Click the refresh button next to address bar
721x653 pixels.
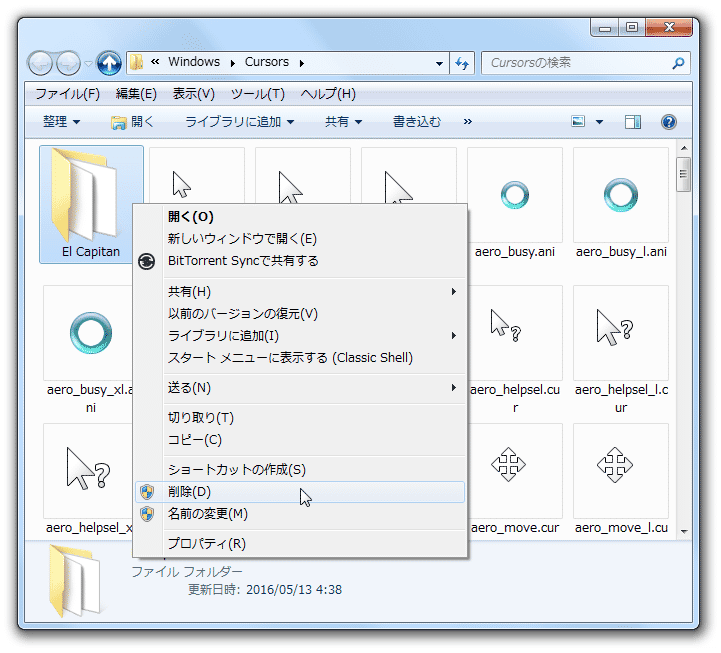tap(462, 63)
